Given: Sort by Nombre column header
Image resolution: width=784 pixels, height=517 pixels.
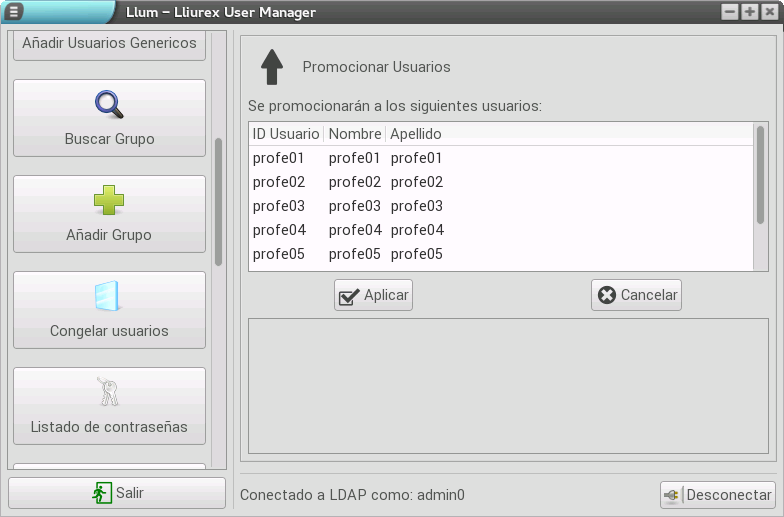Looking at the screenshot, I should (x=355, y=134).
